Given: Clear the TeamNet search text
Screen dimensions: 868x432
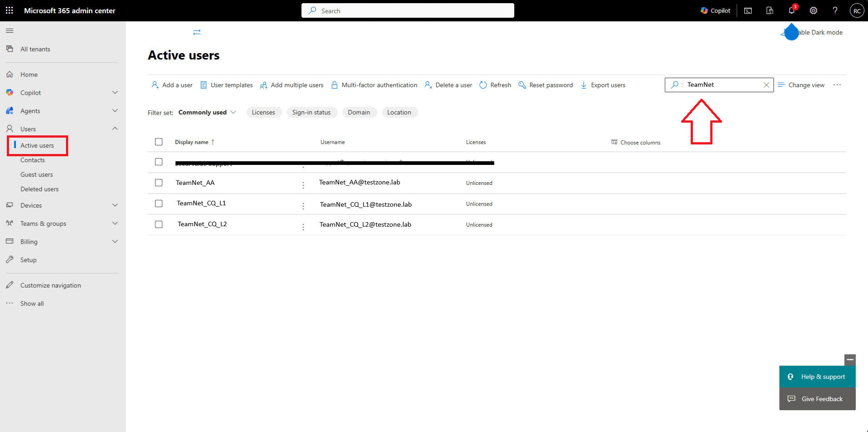Looking at the screenshot, I should [x=766, y=85].
